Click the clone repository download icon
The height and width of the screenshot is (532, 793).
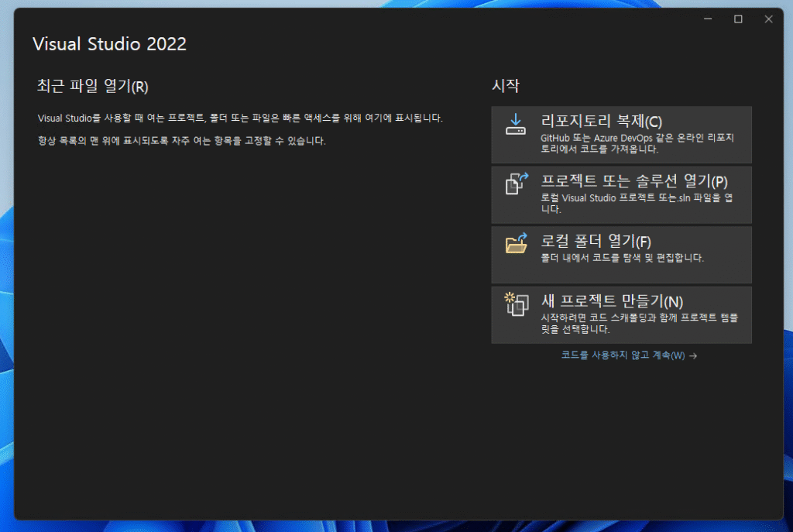(x=516, y=125)
